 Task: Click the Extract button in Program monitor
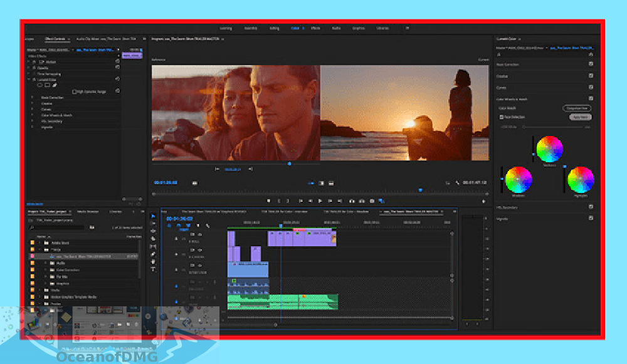click(x=362, y=201)
